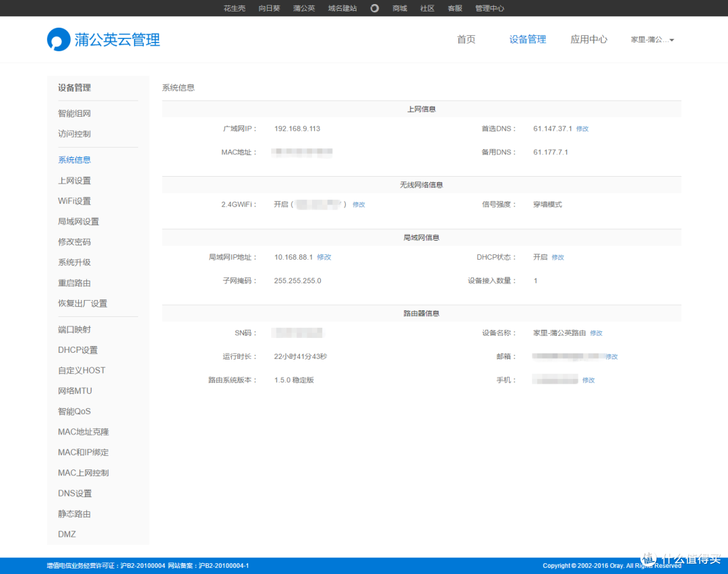Open WiFi设置 in sidebar
The height and width of the screenshot is (574, 728).
coord(74,201)
